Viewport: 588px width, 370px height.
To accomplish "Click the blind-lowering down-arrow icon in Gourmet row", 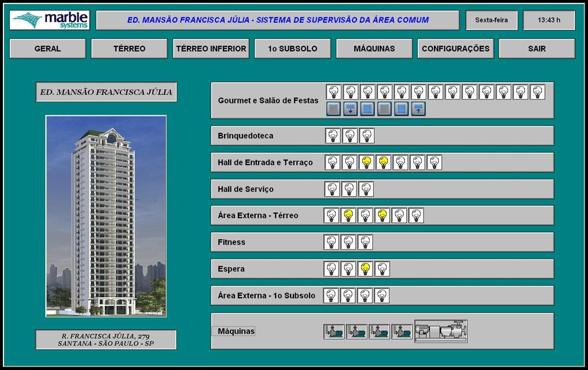I will point(350,109).
